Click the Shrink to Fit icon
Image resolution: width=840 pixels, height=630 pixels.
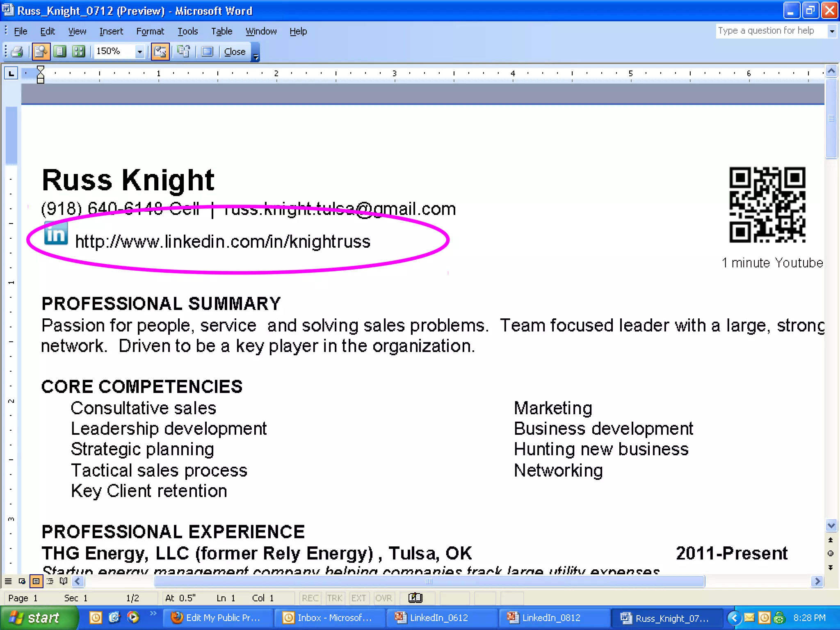(183, 52)
